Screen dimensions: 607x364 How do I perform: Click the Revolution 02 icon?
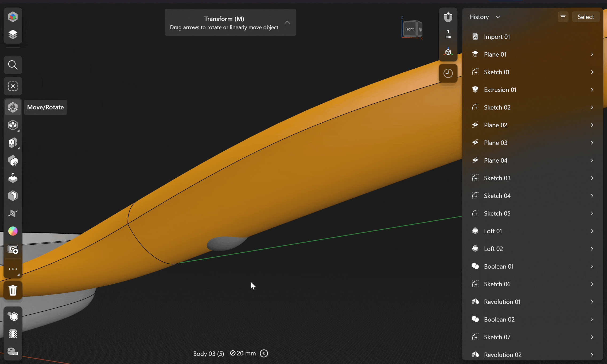point(475,355)
